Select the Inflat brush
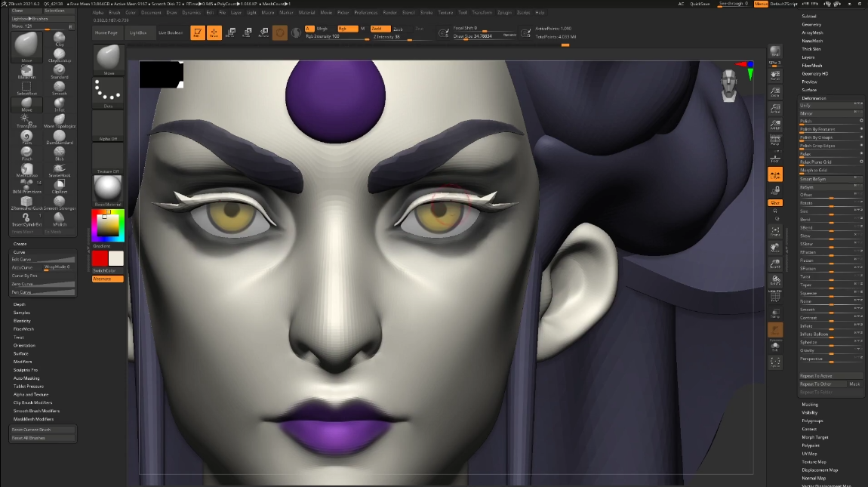The width and height of the screenshot is (868, 487). tap(59, 104)
